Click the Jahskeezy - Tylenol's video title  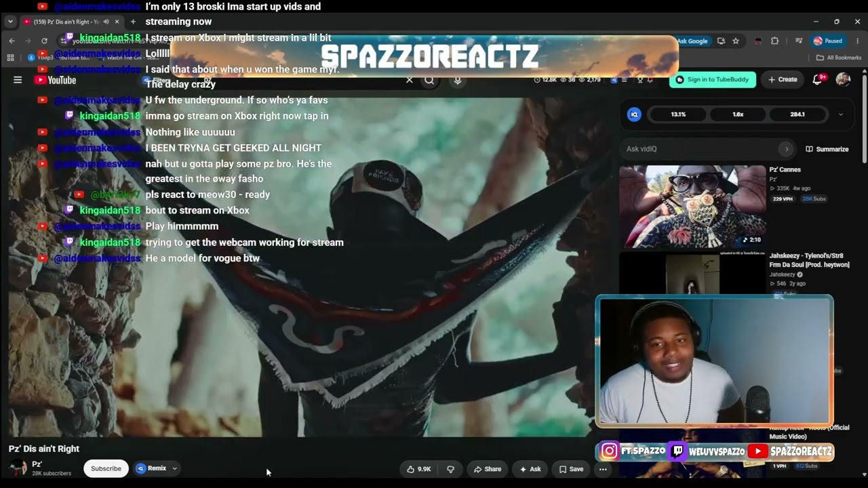pyautogui.click(x=809, y=260)
